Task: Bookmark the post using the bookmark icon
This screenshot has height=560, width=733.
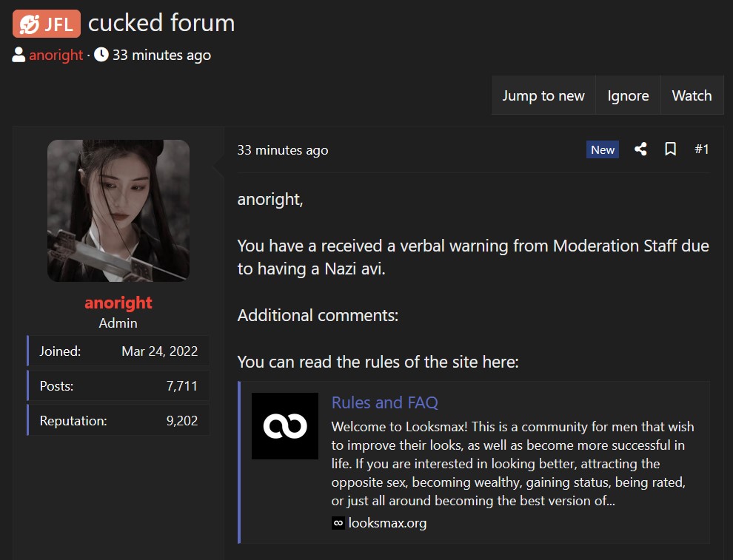Action: click(670, 149)
